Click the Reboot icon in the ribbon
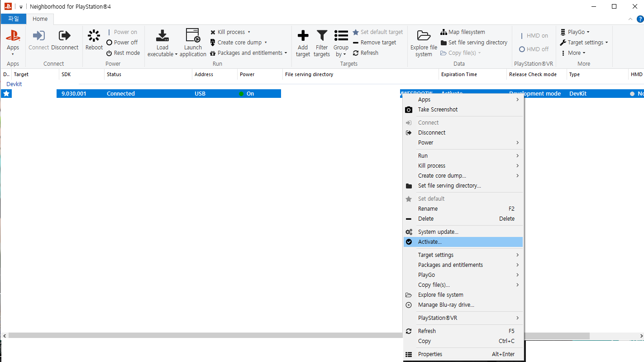The height and width of the screenshot is (362, 644). tap(94, 36)
